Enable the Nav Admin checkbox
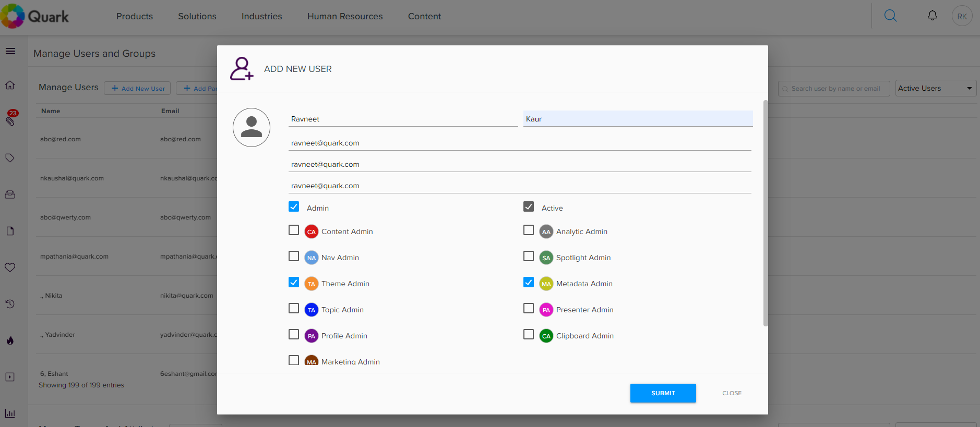 (294, 256)
